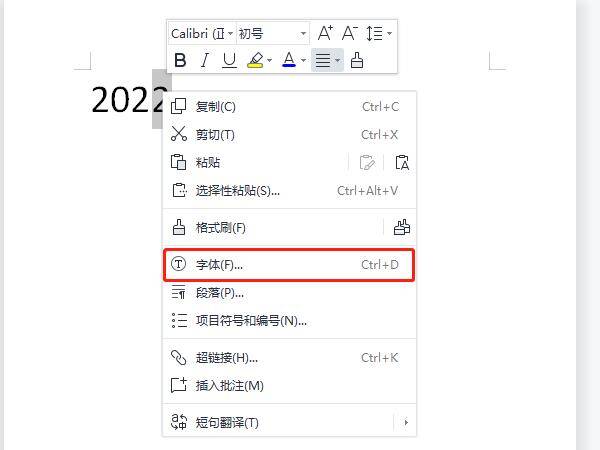Apply yellow highlight color
This screenshot has height=450, width=600.
pos(256,60)
